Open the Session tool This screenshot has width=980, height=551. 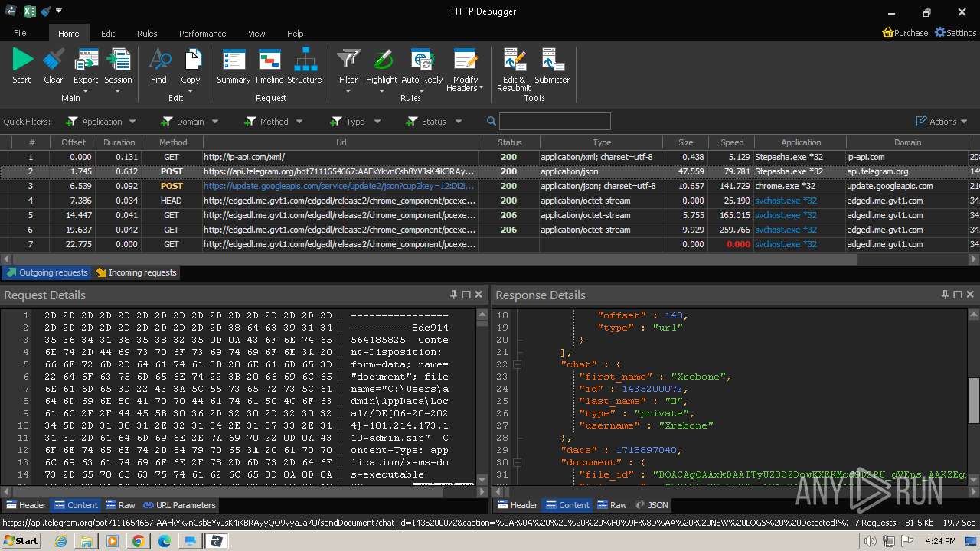tap(118, 70)
